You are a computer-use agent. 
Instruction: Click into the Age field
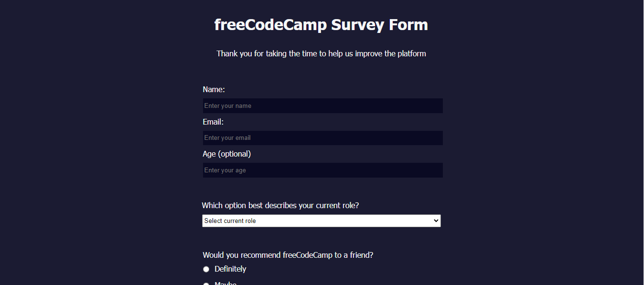point(322,170)
